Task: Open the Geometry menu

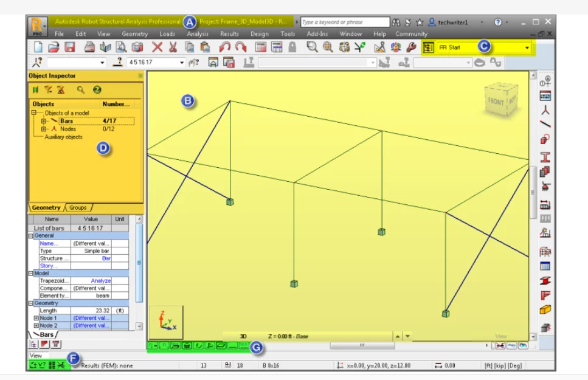Action: tap(134, 34)
